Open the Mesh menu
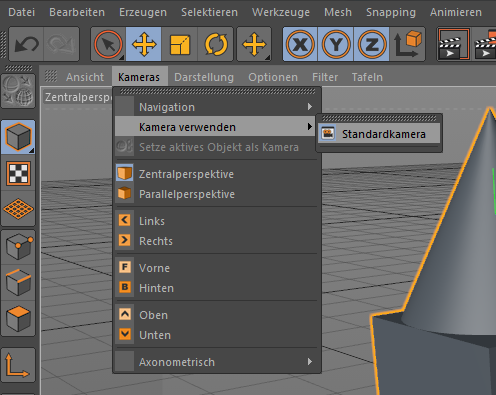The image size is (496, 395). 338,12
